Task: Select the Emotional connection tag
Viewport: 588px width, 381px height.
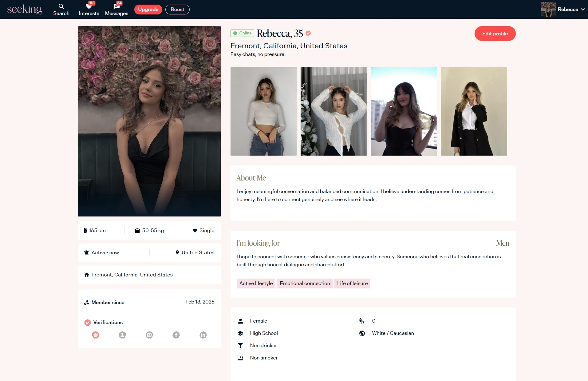Action: pyautogui.click(x=305, y=283)
